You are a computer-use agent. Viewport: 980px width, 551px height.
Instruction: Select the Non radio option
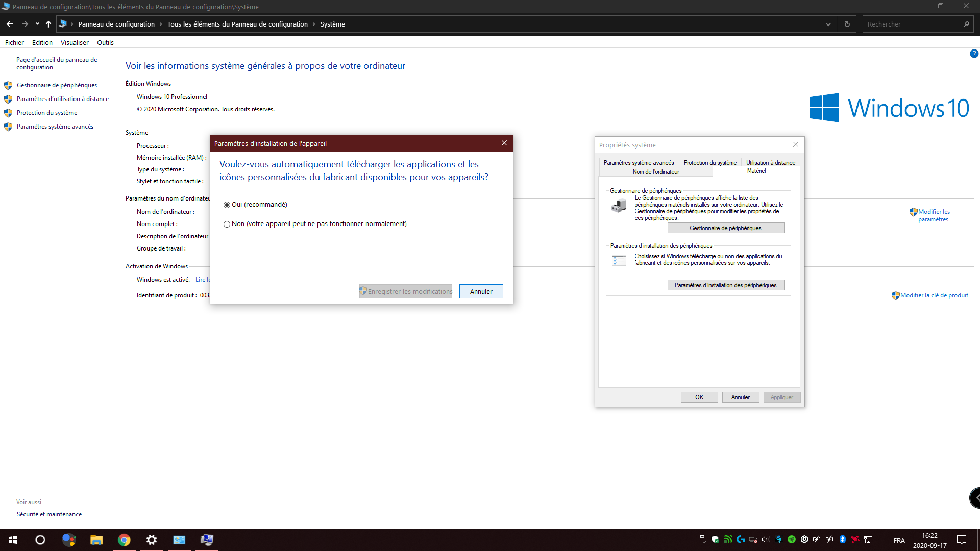(x=227, y=224)
